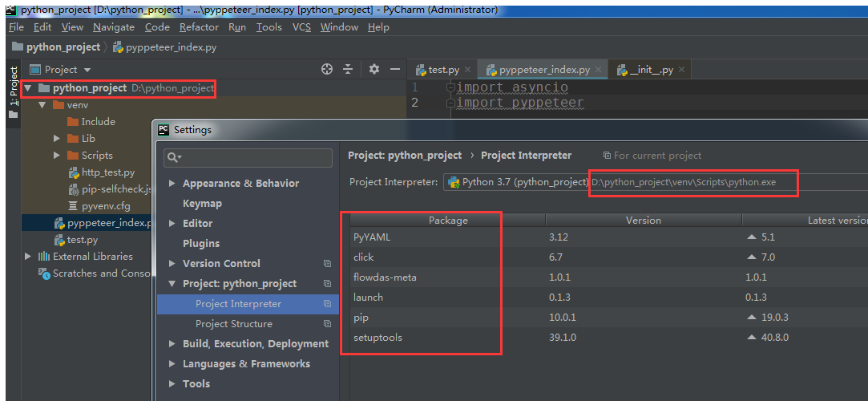Open the Refactor menu
The image size is (868, 401).
tap(200, 27)
